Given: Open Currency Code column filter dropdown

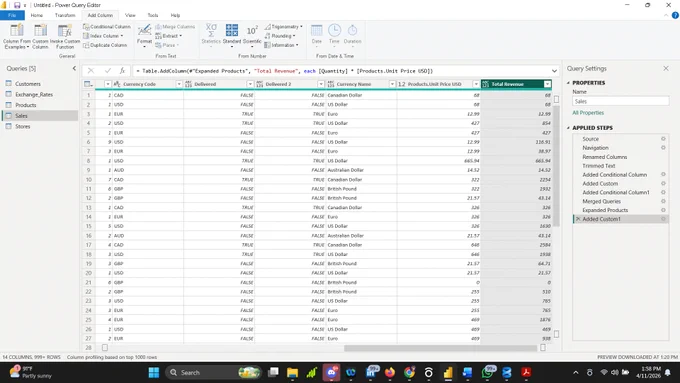Looking at the screenshot, I should [x=179, y=84].
